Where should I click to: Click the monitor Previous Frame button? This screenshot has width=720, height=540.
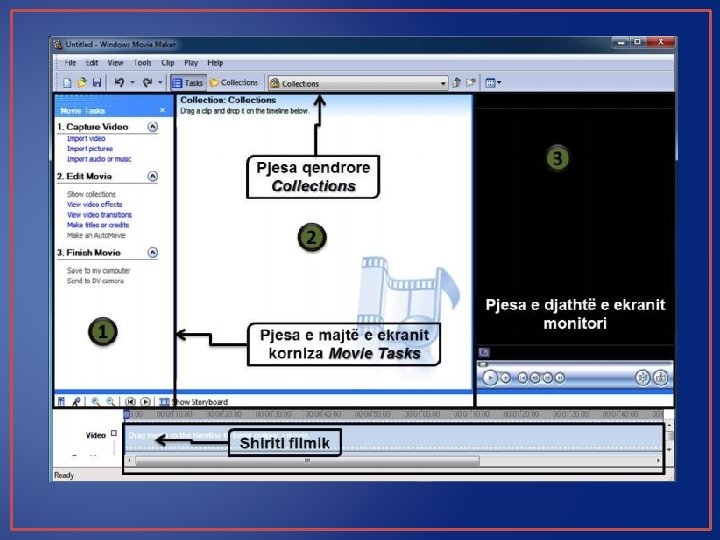click(535, 378)
